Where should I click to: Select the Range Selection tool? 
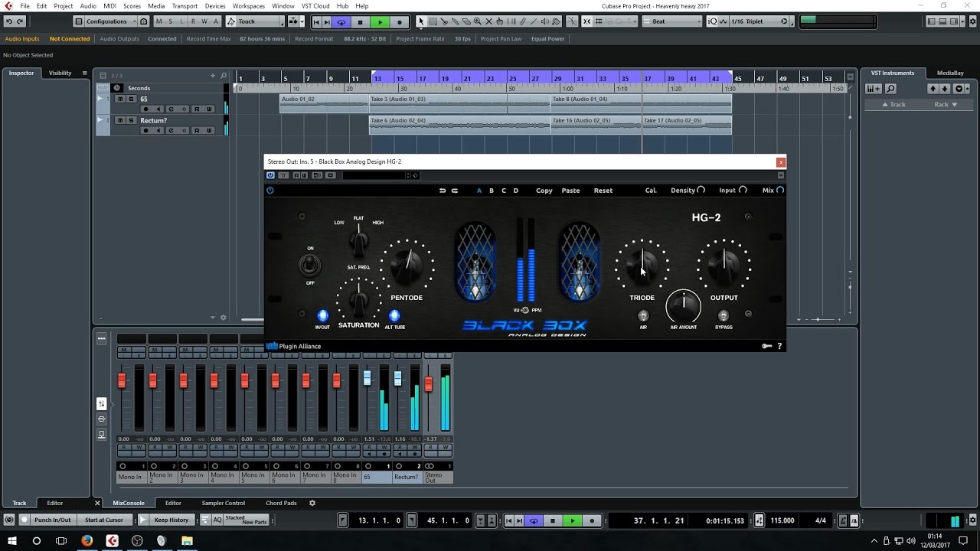433,21
